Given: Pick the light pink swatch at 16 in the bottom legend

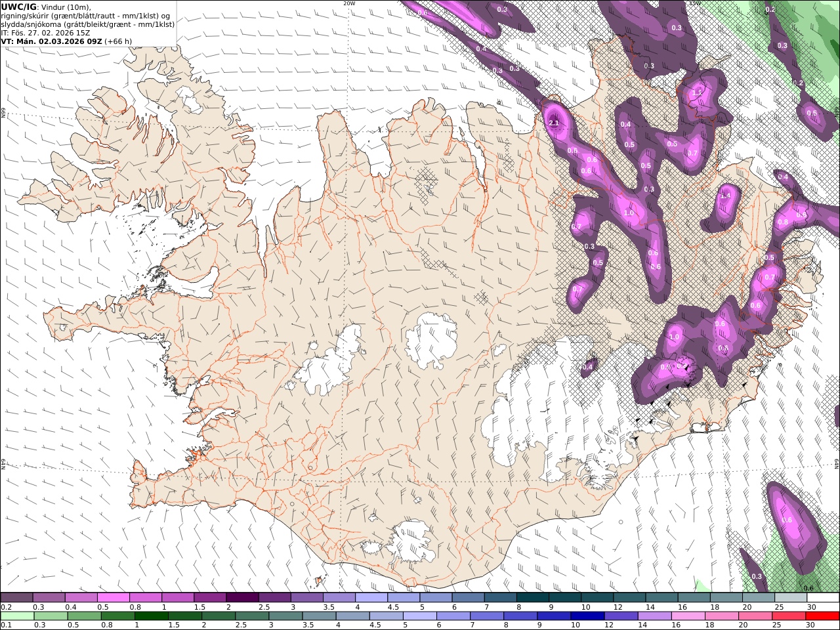Looking at the screenshot, I should (x=688, y=616).
